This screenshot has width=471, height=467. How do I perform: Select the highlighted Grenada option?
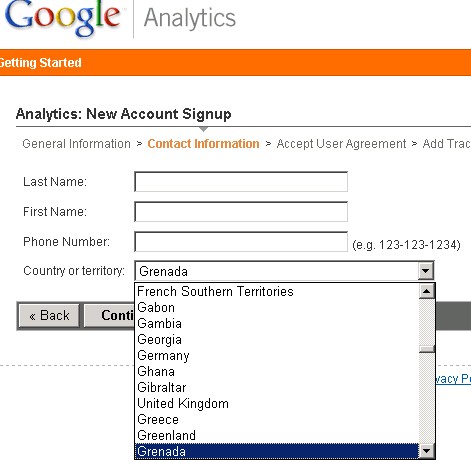point(277,451)
